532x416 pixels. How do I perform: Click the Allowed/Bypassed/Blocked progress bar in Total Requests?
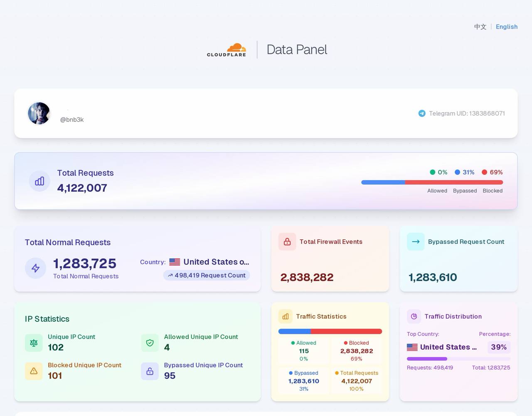432,182
